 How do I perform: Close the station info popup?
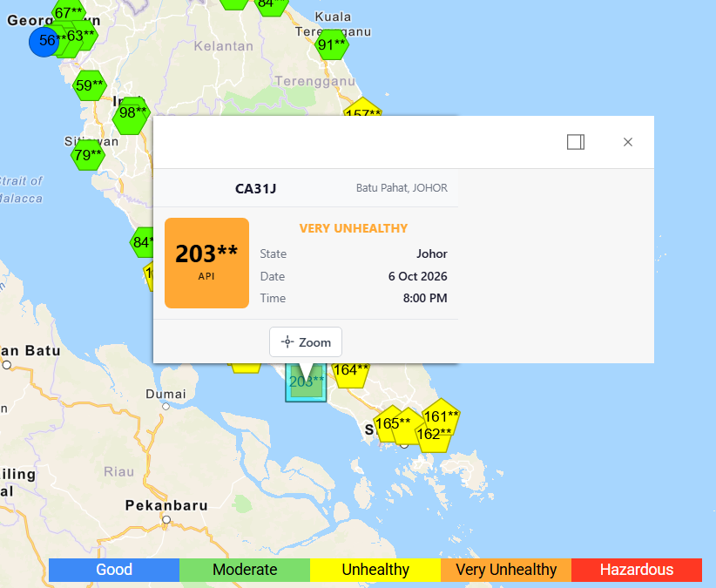[628, 142]
